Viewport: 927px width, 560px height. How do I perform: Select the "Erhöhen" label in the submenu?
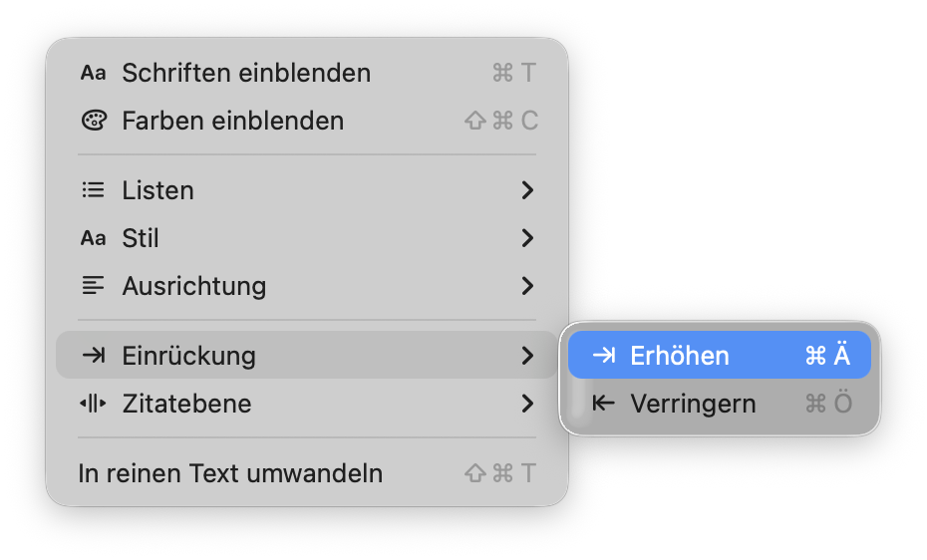point(680,356)
